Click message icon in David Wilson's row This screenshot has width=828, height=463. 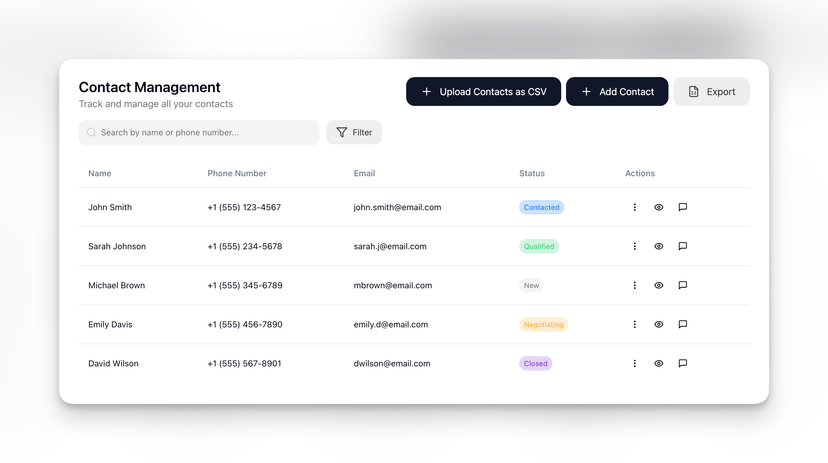point(682,363)
